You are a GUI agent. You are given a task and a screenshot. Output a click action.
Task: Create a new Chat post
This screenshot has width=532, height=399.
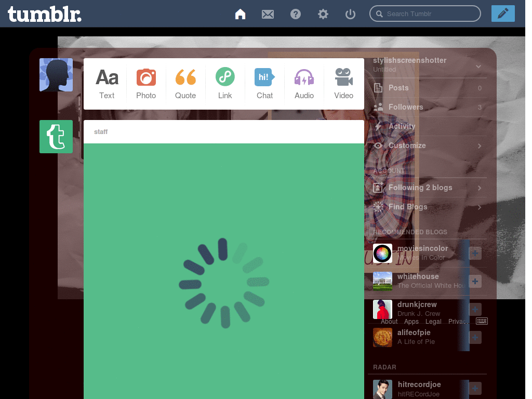point(264,84)
